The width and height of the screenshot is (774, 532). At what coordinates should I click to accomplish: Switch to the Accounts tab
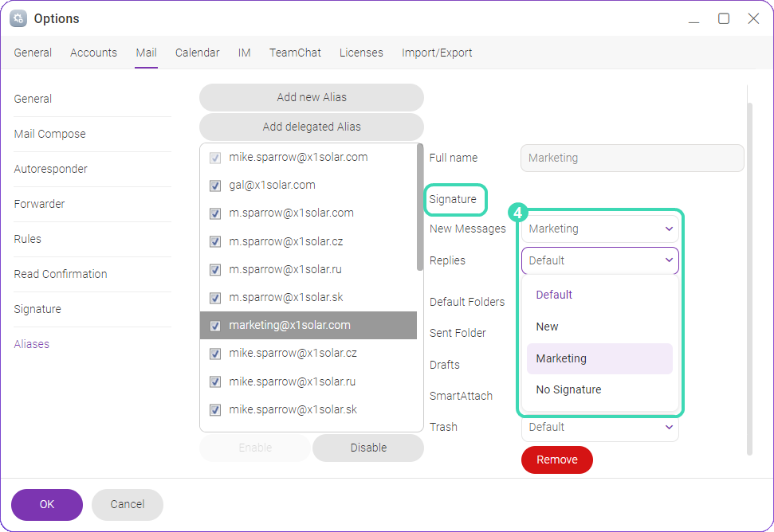pos(93,53)
